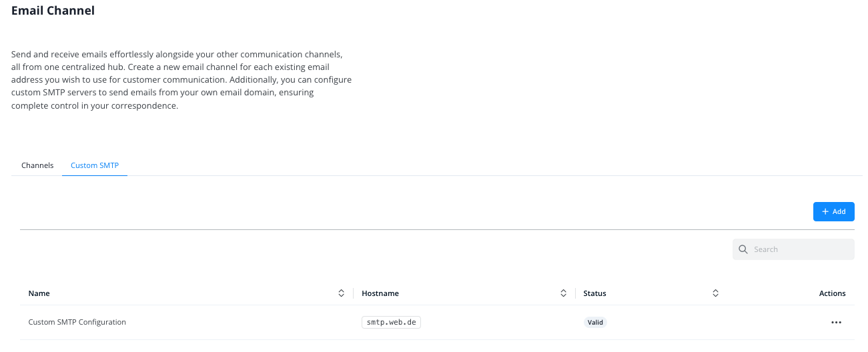Click the Hostname column header

coord(380,293)
